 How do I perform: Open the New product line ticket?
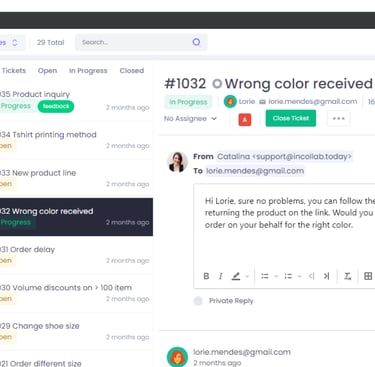75,179
